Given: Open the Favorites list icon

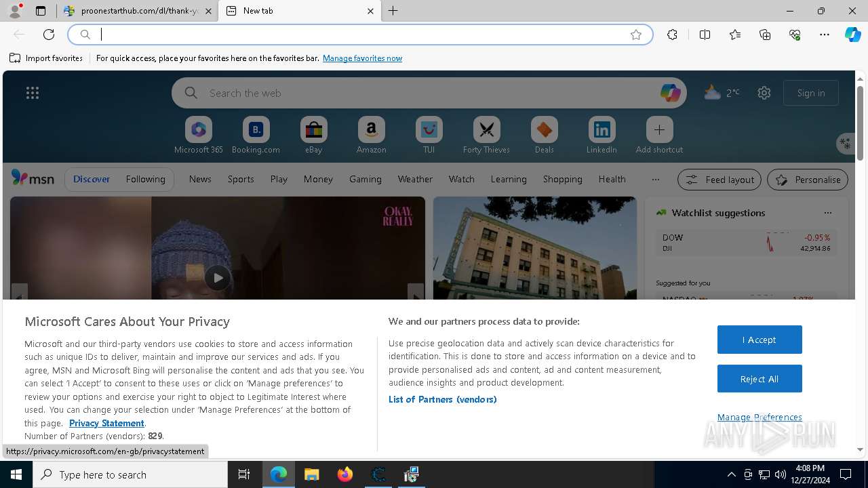Looking at the screenshot, I should point(735,35).
